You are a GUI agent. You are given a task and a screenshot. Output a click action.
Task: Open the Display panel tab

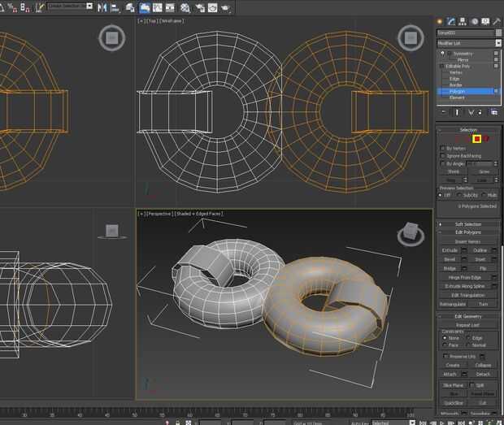(x=484, y=20)
